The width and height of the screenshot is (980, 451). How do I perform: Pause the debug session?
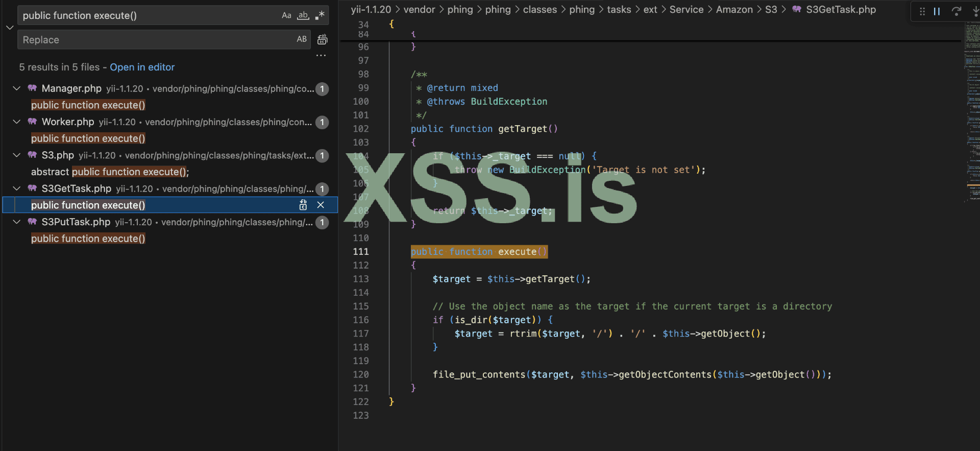pos(937,11)
